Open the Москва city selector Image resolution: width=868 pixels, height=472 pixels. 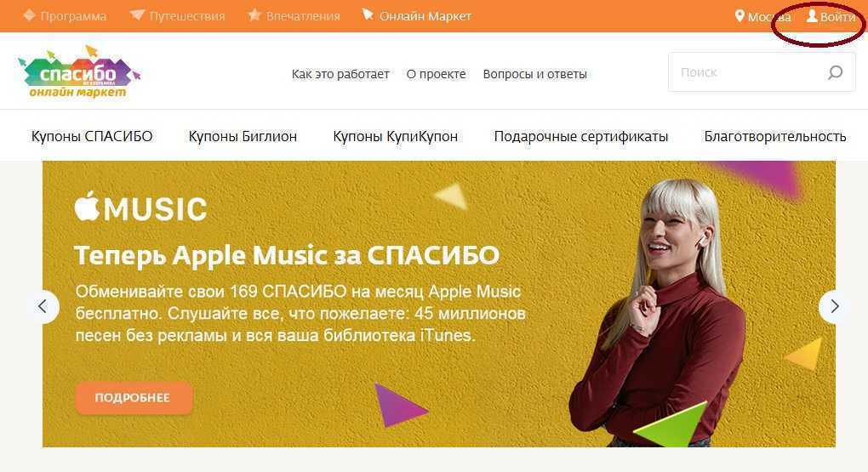763,17
